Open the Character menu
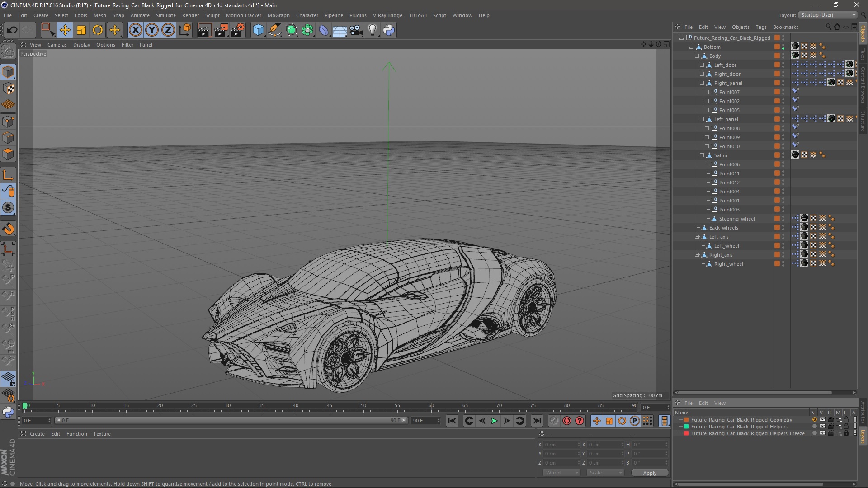 pos(307,15)
